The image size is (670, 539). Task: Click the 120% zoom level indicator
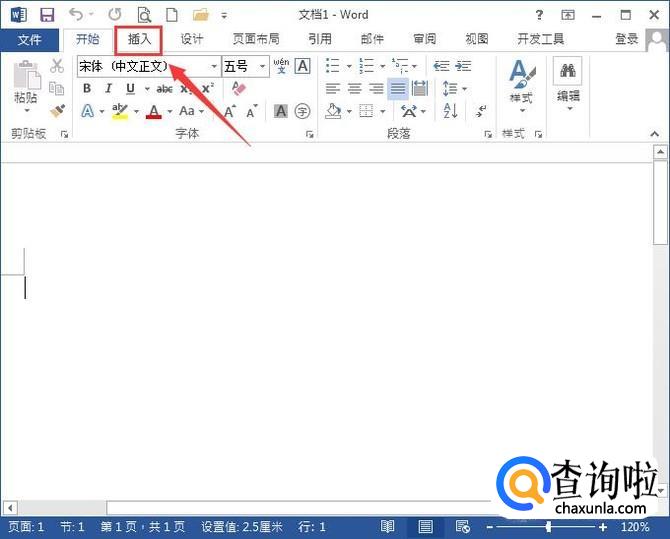(x=635, y=526)
